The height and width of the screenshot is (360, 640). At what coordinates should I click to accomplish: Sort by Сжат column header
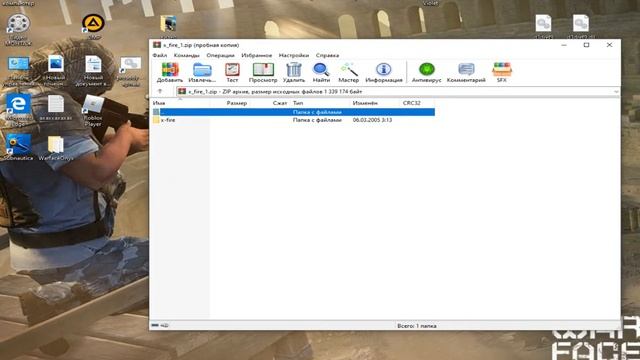coord(280,103)
